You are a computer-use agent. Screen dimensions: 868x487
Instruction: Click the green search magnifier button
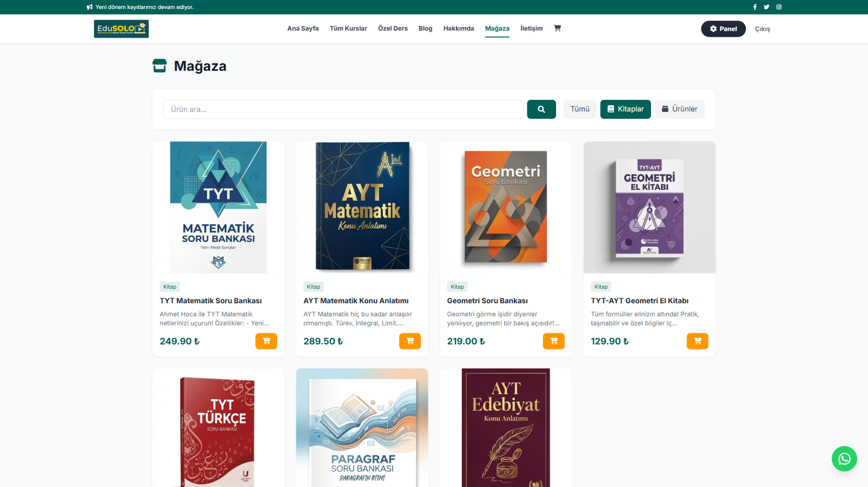(x=541, y=109)
